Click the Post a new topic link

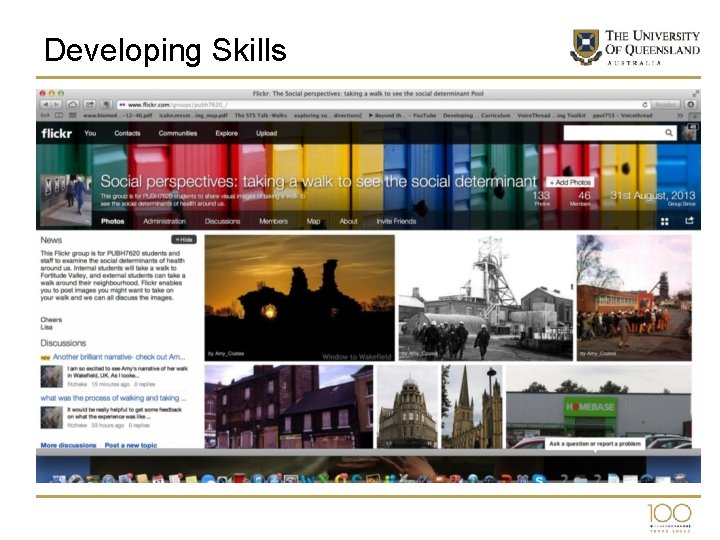(131, 445)
